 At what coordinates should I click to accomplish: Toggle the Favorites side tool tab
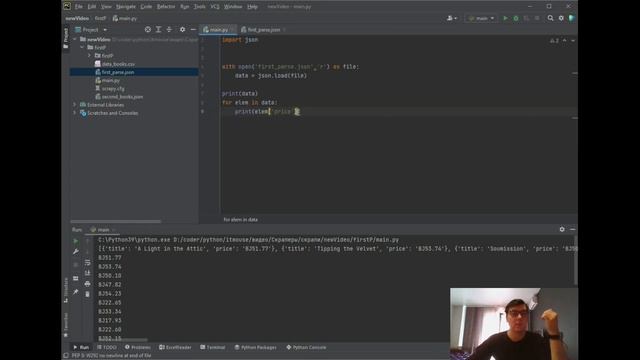click(66, 324)
